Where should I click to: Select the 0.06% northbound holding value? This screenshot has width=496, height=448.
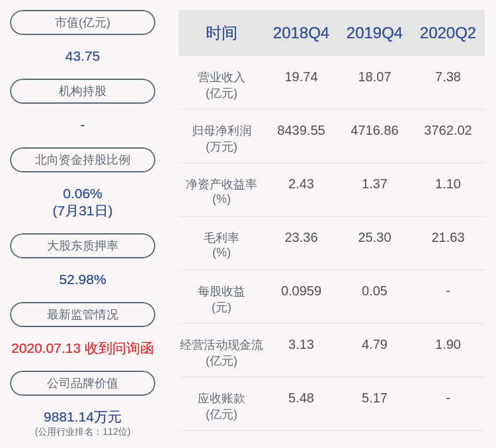click(x=83, y=194)
